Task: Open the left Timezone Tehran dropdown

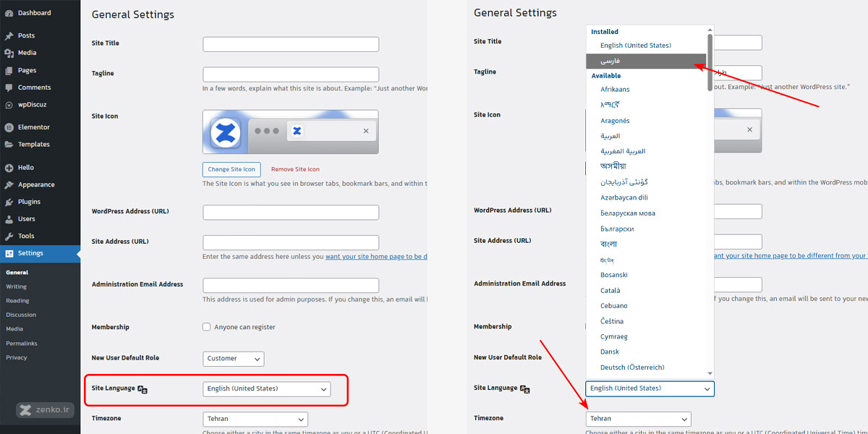Action: [x=255, y=419]
